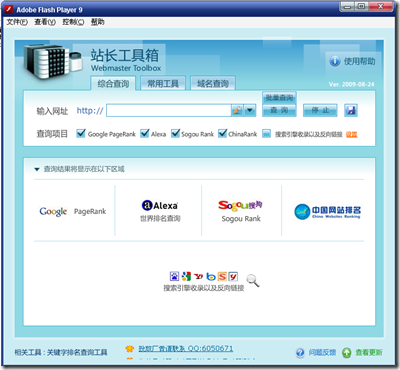The height and width of the screenshot is (370, 400).
Task: Click the edit pencil icon beside URL field
Action: pyautogui.click(x=237, y=110)
